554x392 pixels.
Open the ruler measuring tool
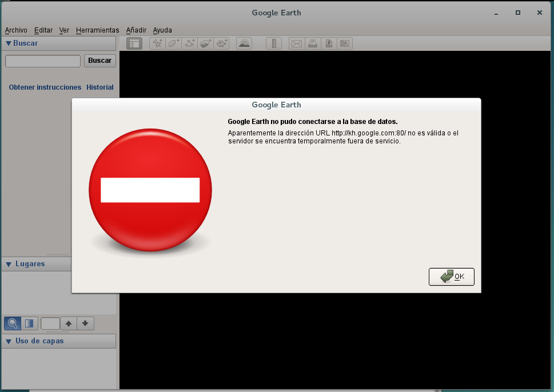(x=274, y=43)
